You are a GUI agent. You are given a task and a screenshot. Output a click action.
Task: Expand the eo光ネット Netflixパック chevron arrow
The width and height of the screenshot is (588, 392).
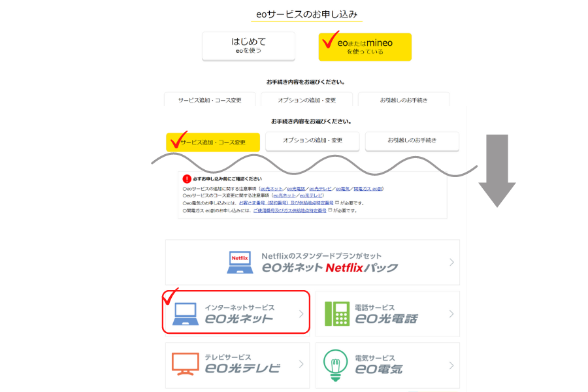[x=451, y=262]
